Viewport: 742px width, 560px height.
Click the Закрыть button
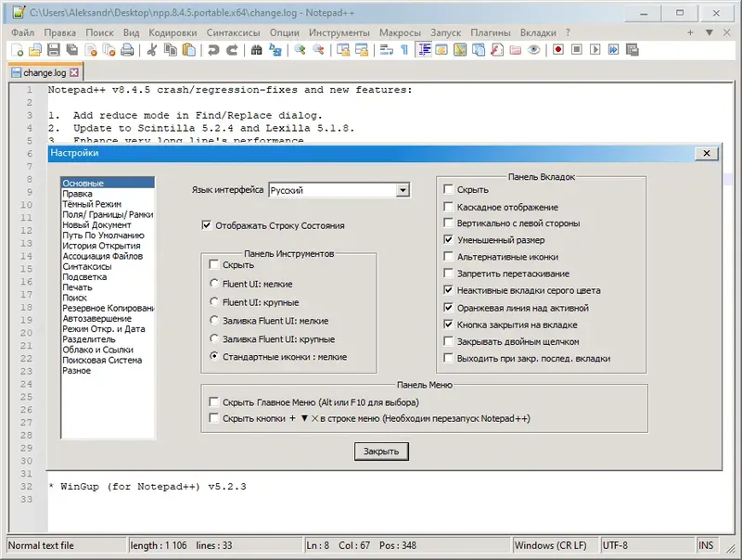381,452
